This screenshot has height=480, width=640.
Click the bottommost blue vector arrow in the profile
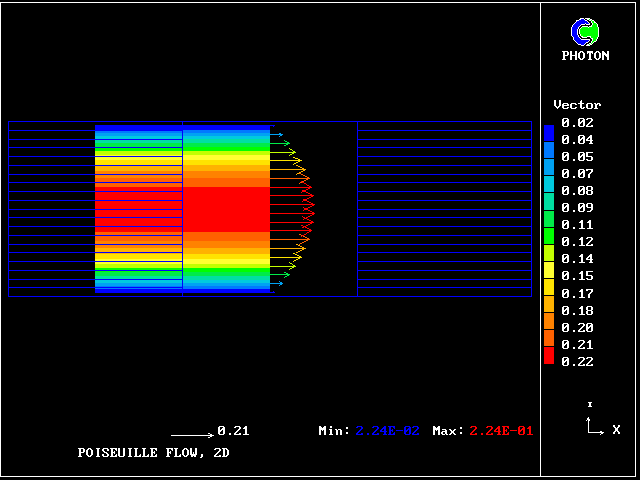pyautogui.click(x=277, y=283)
